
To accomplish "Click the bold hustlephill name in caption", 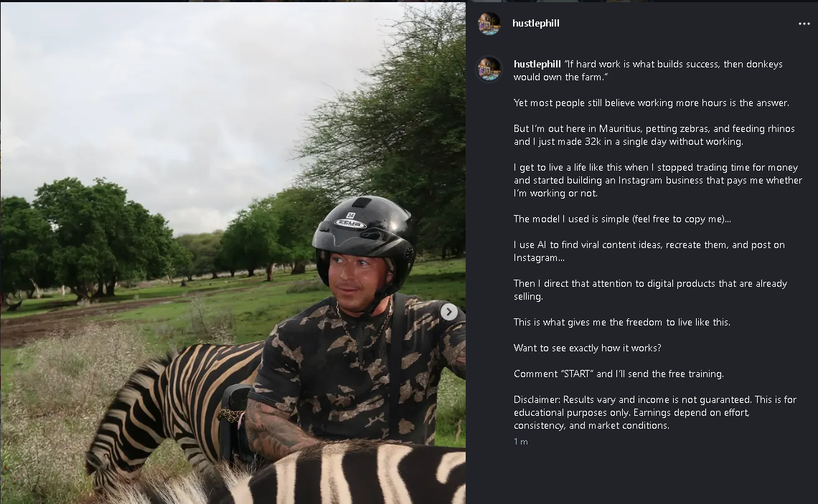I will [537, 65].
